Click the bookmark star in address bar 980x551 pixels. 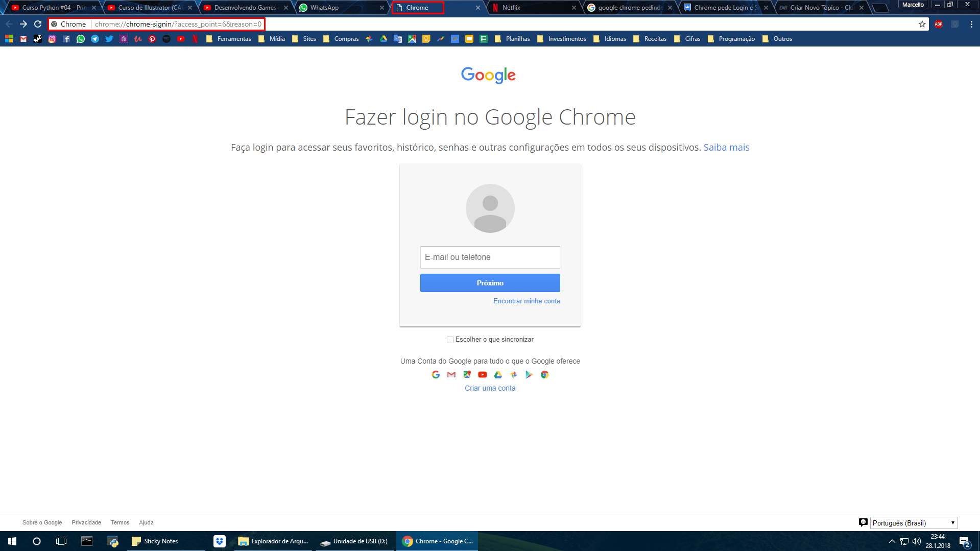922,24
